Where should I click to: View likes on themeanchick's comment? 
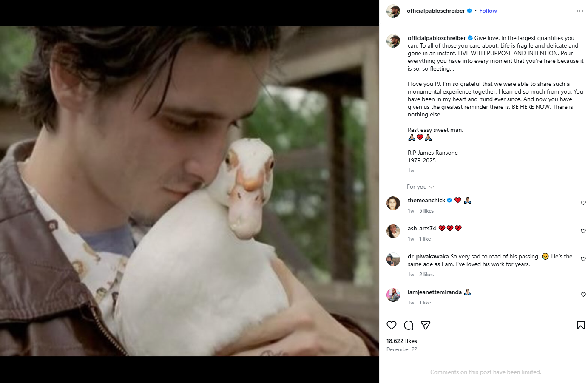point(426,211)
